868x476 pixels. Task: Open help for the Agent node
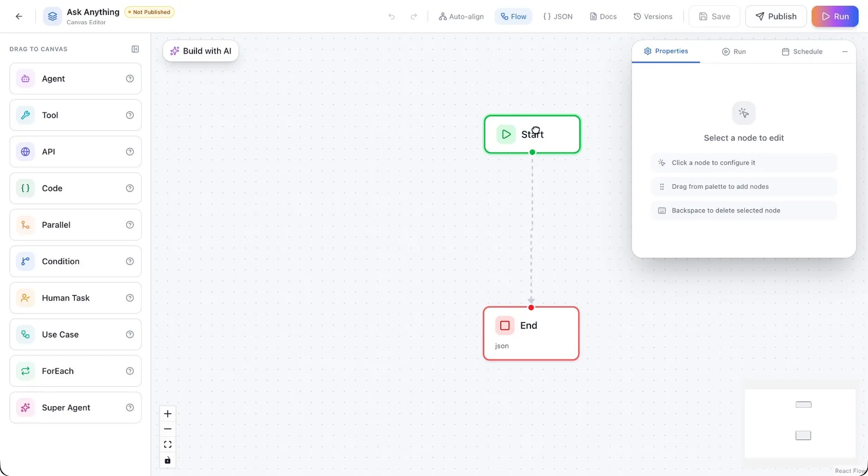coord(130,79)
